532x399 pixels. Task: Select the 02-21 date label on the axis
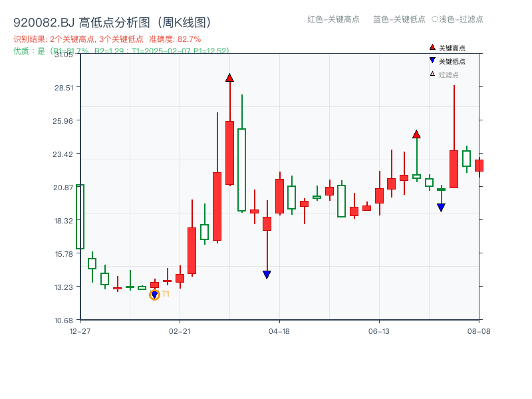180,332
